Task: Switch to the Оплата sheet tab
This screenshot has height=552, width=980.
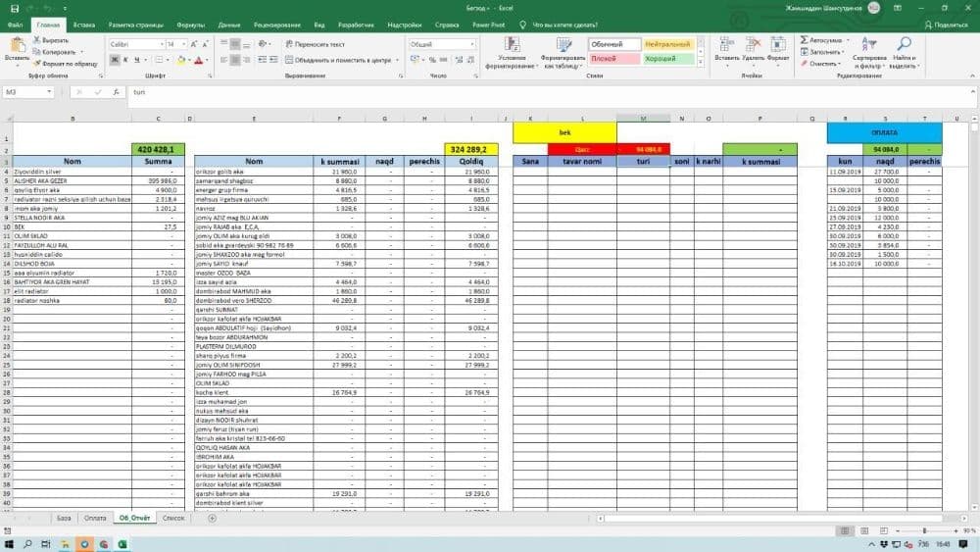Action: [95, 519]
